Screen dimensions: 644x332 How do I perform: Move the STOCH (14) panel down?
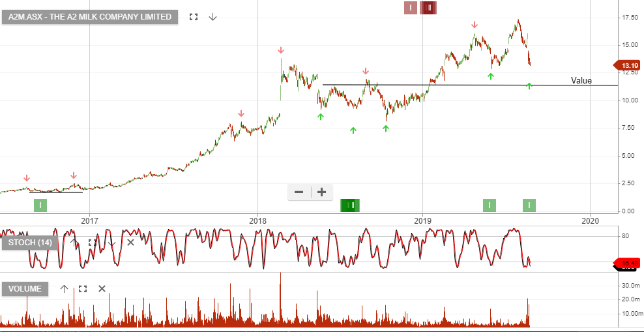[x=111, y=243]
